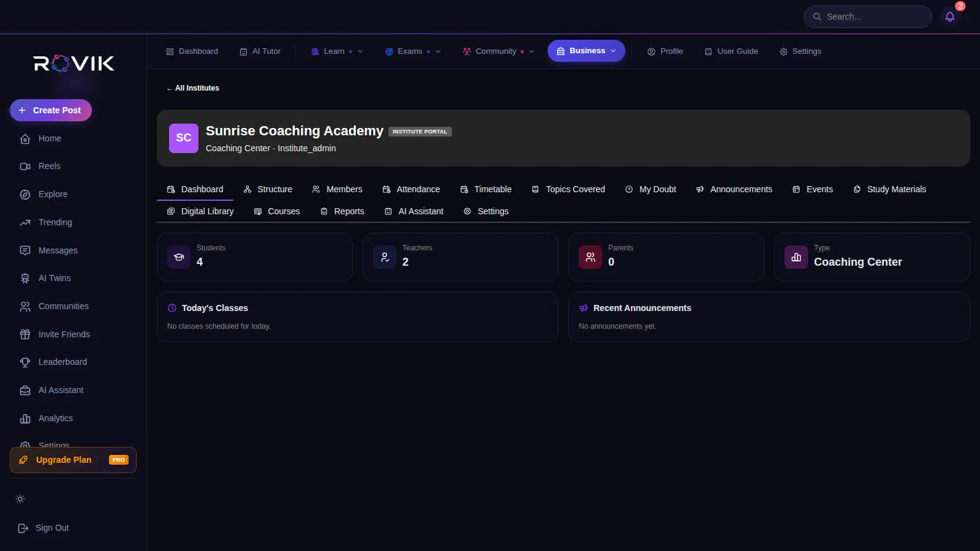Click "No classes scheduled for today." text

pos(219,326)
